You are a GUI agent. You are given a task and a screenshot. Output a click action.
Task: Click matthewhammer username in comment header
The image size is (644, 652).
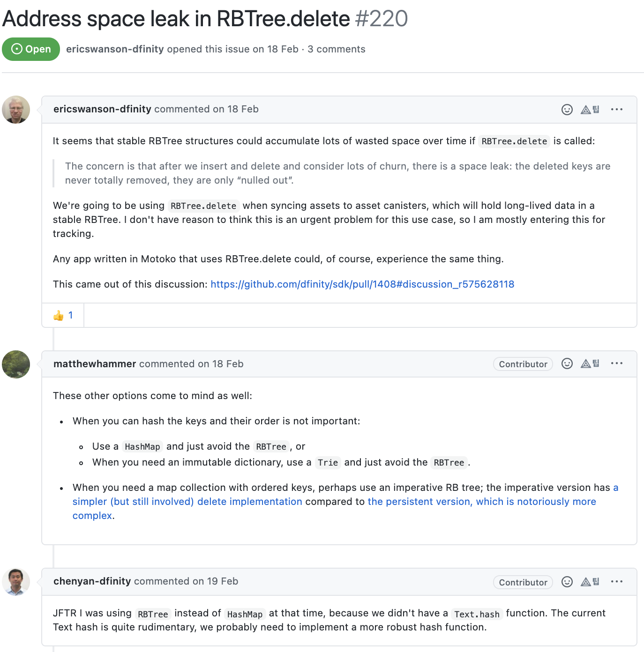tap(95, 364)
